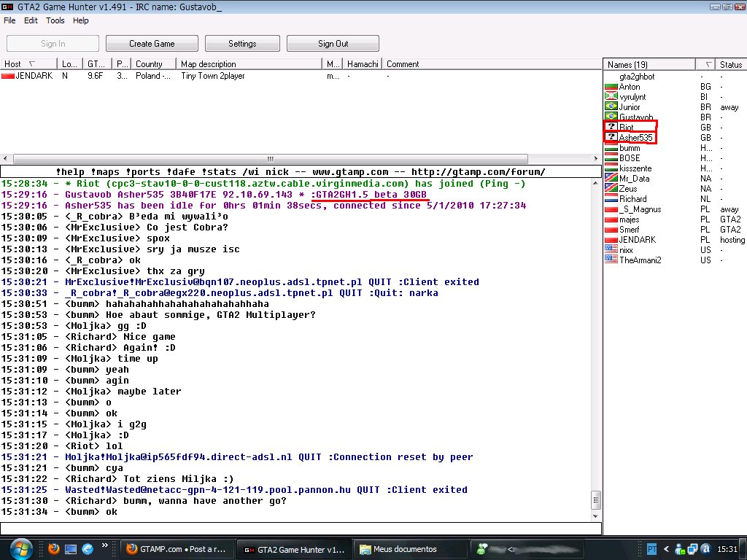Click the Poland flag beside host JENDARK
The image size is (747, 560).
8,76
